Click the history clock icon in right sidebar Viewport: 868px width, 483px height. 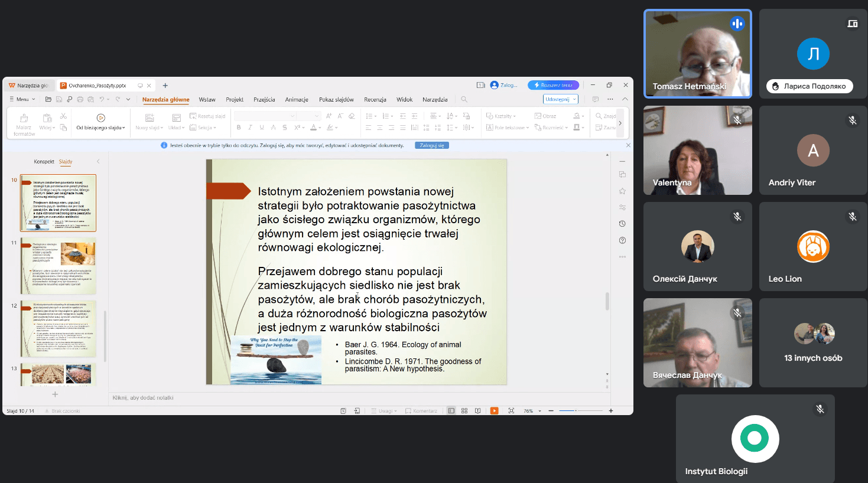tap(622, 224)
